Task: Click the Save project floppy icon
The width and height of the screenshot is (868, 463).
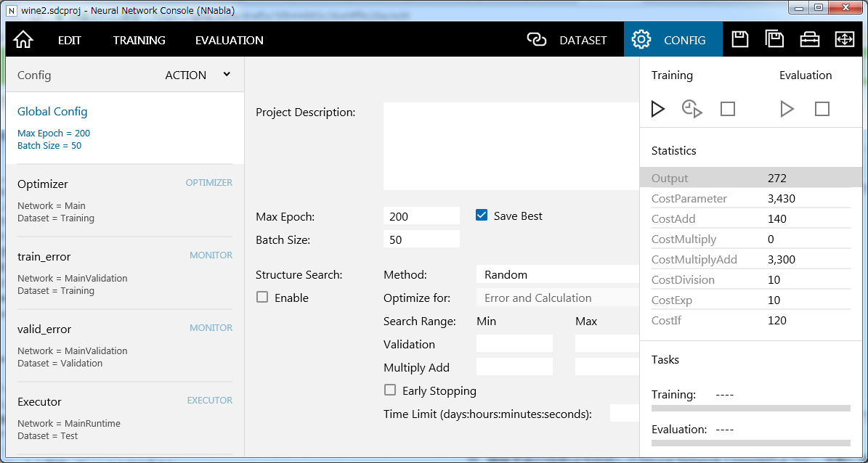Action: [739, 39]
